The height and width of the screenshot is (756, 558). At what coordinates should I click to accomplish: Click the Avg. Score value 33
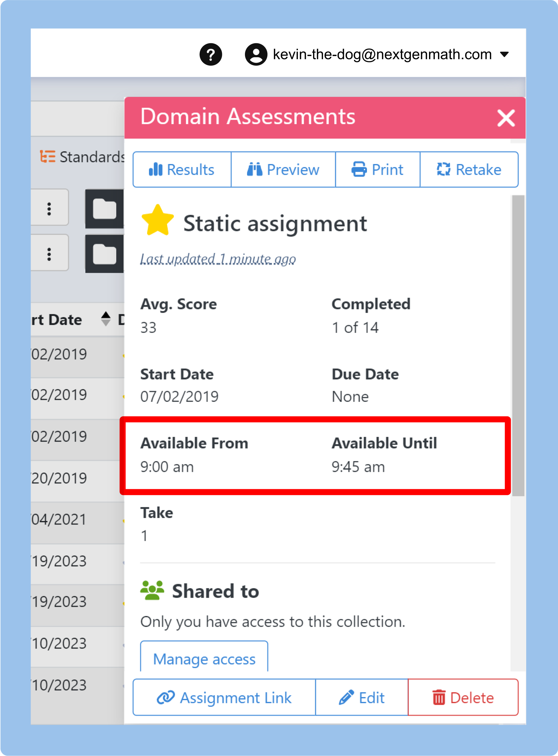pos(148,327)
